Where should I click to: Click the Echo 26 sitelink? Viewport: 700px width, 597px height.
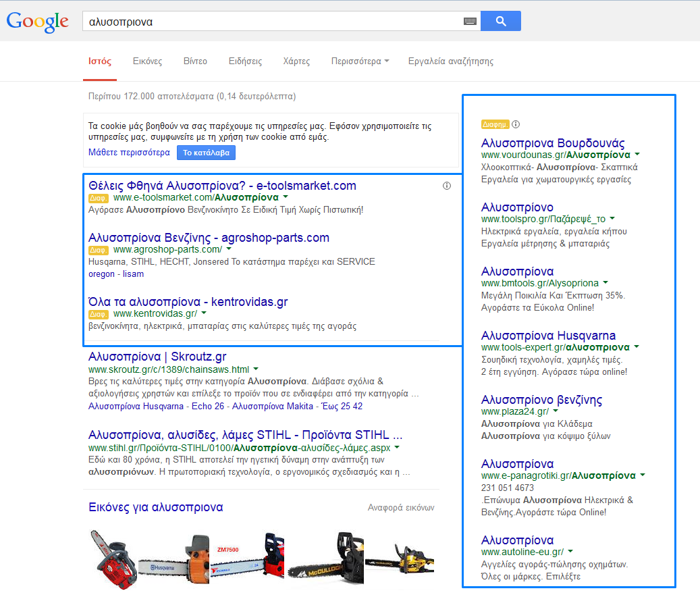(x=208, y=407)
